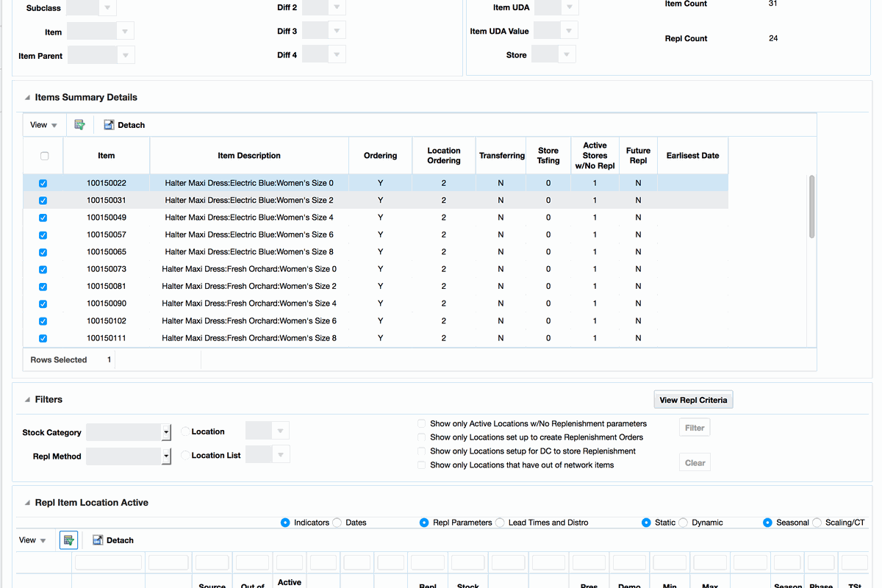Click the Earliest Date column header
This screenshot has height=588, width=882.
click(692, 156)
